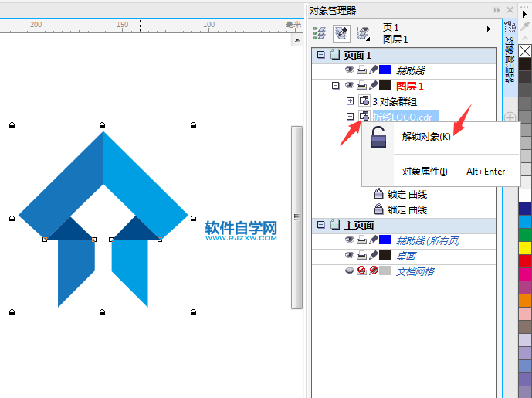Click the no-print icon on 文档网格 row
Viewport: 532px width, 398px height.
pos(361,270)
